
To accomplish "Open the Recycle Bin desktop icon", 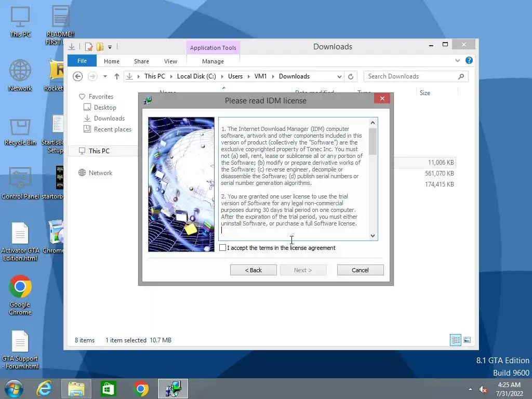I will 20,131.
